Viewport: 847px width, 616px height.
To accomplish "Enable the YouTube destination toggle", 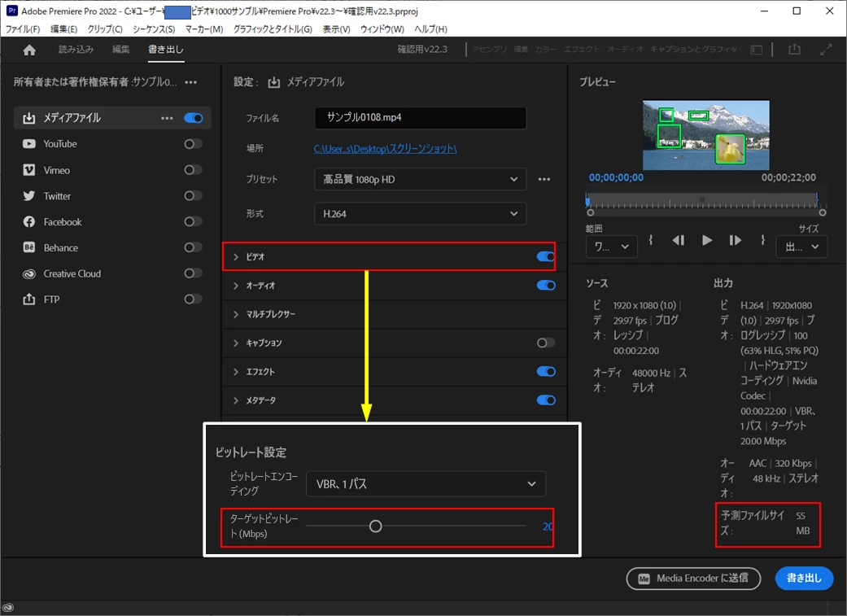I will click(x=193, y=144).
